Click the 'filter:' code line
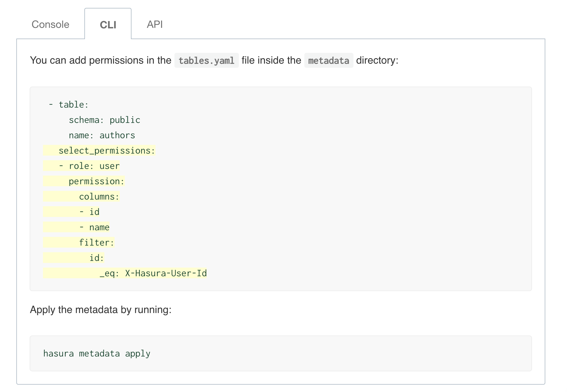 coord(79,243)
